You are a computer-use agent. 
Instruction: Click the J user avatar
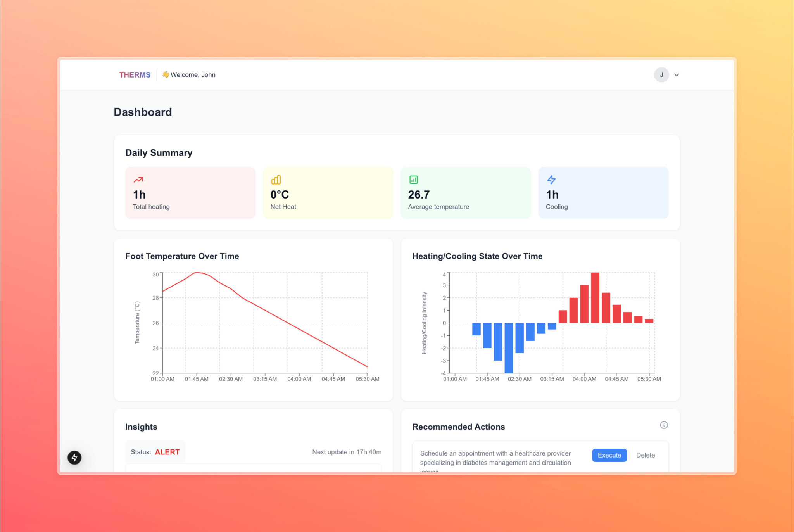(661, 75)
